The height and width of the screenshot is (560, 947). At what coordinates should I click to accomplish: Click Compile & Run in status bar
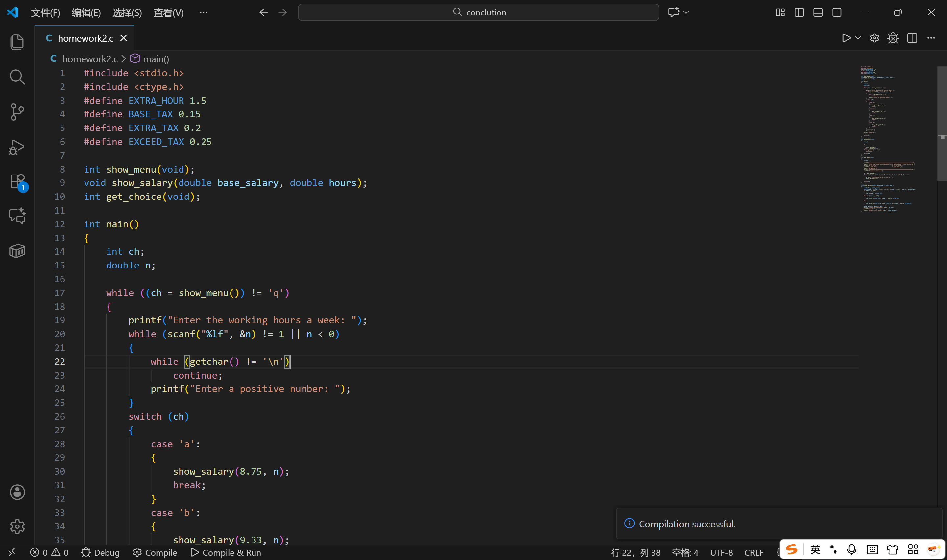pos(226,552)
